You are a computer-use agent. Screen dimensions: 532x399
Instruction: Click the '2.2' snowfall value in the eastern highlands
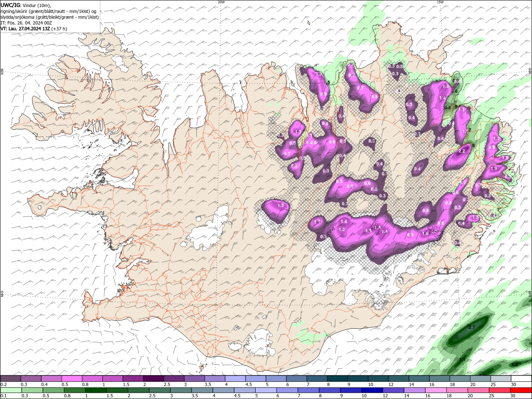tap(461, 151)
